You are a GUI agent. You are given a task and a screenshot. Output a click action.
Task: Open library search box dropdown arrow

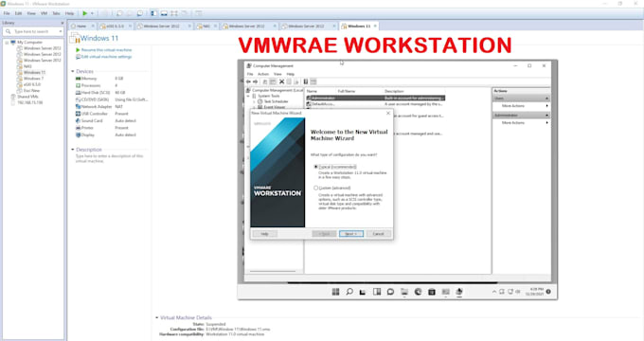tap(61, 31)
